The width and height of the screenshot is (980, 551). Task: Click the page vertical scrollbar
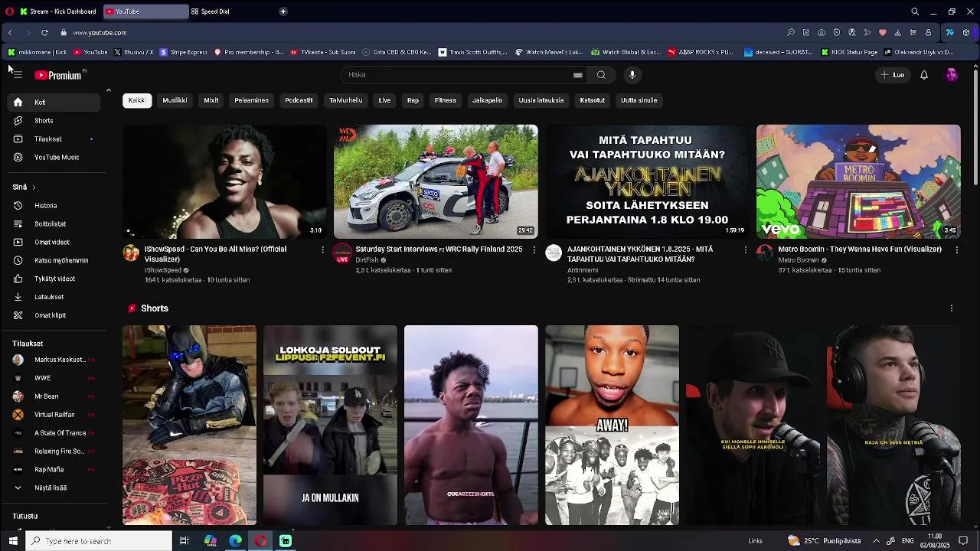coord(975,126)
